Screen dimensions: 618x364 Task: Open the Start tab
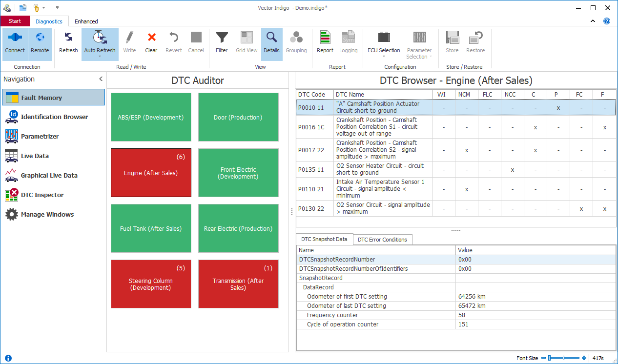(x=15, y=21)
